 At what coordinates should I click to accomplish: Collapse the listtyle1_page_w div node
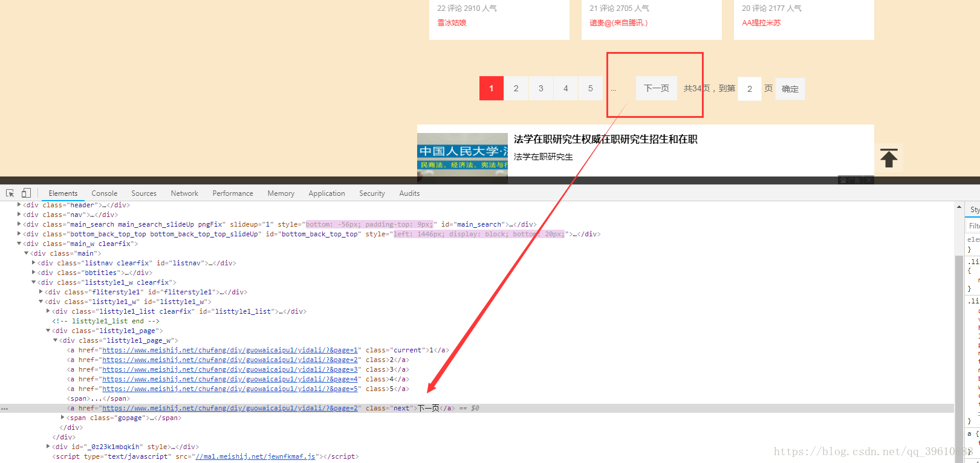(55, 340)
